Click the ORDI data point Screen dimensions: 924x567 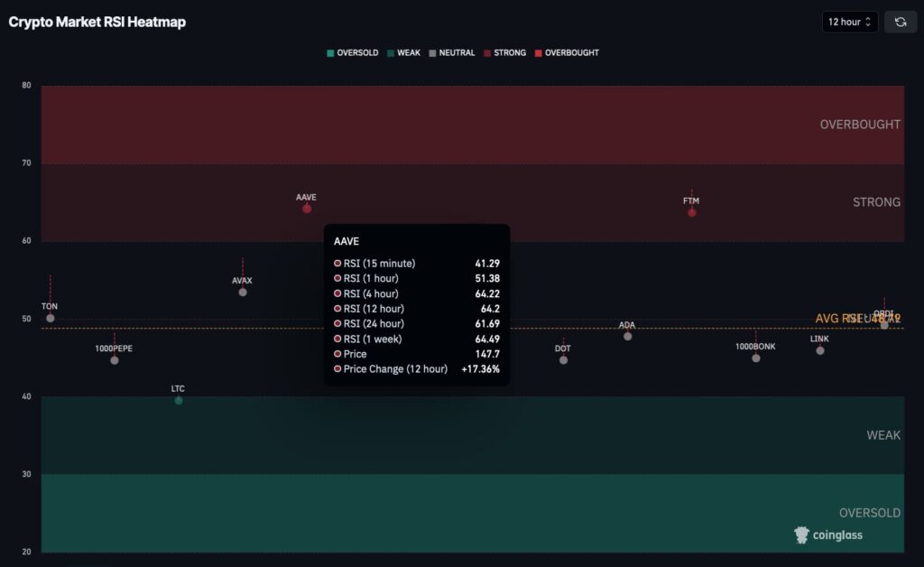[884, 324]
